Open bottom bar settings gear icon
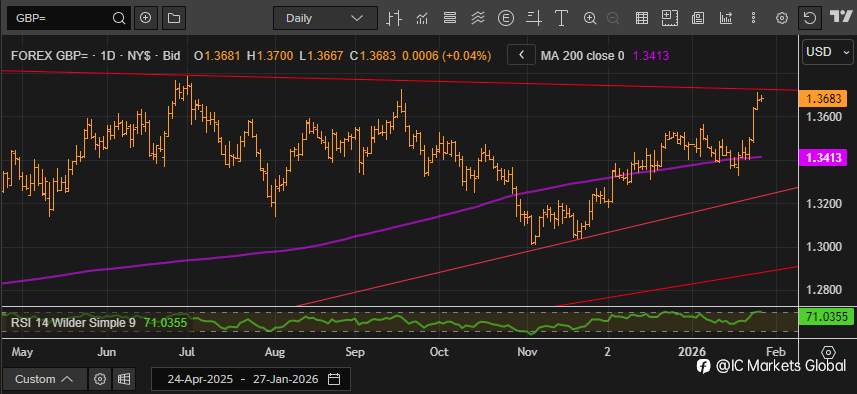This screenshot has width=857, height=394. [x=99, y=379]
